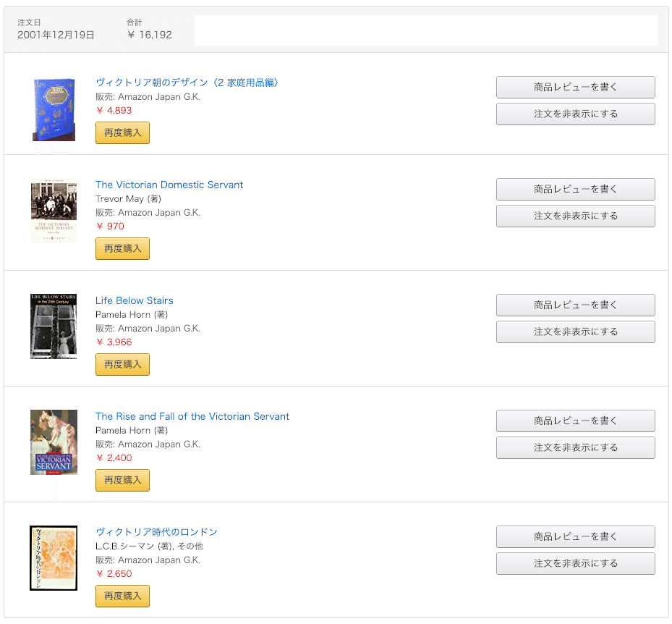Click 再度購入 for the ¥4,893 design book
The image size is (672, 624).
[122, 133]
